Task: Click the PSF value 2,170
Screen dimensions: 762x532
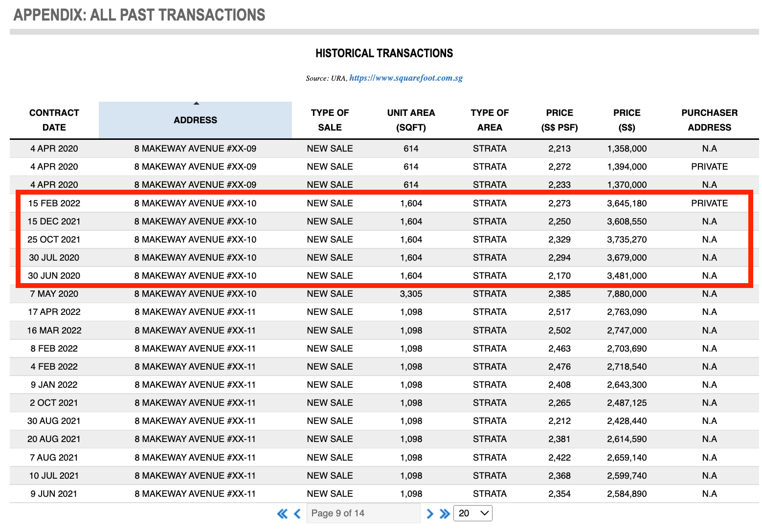Action: point(560,276)
